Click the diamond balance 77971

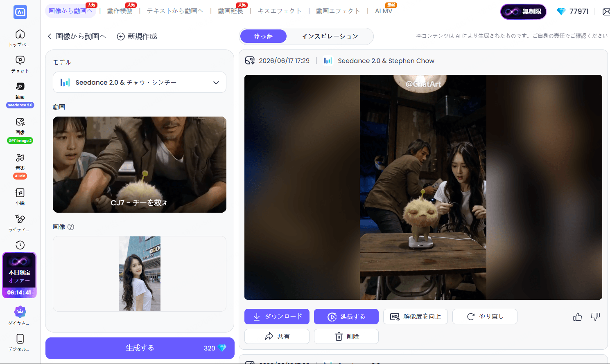click(x=573, y=11)
